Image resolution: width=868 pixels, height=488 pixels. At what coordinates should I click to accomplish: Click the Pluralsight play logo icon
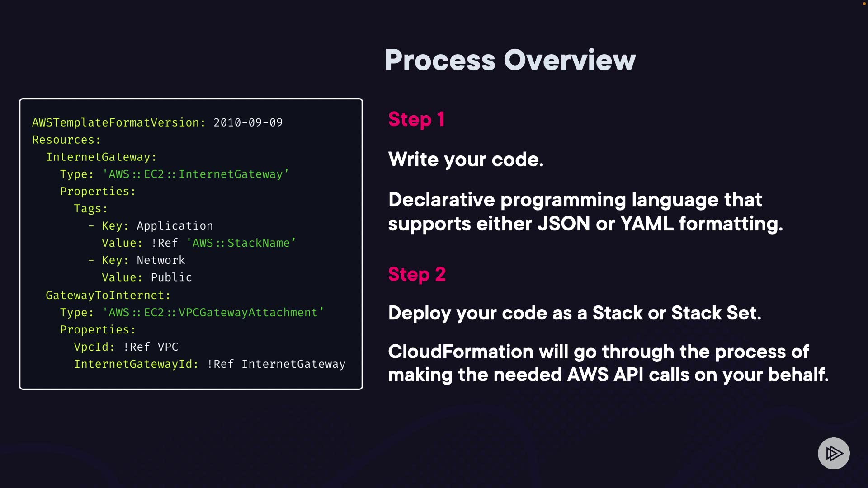click(x=833, y=453)
